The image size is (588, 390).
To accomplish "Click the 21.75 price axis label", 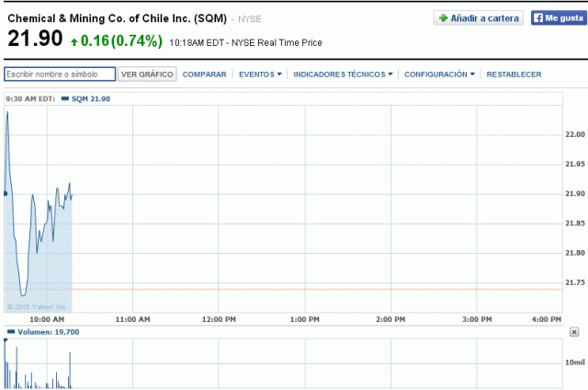I will (x=575, y=282).
